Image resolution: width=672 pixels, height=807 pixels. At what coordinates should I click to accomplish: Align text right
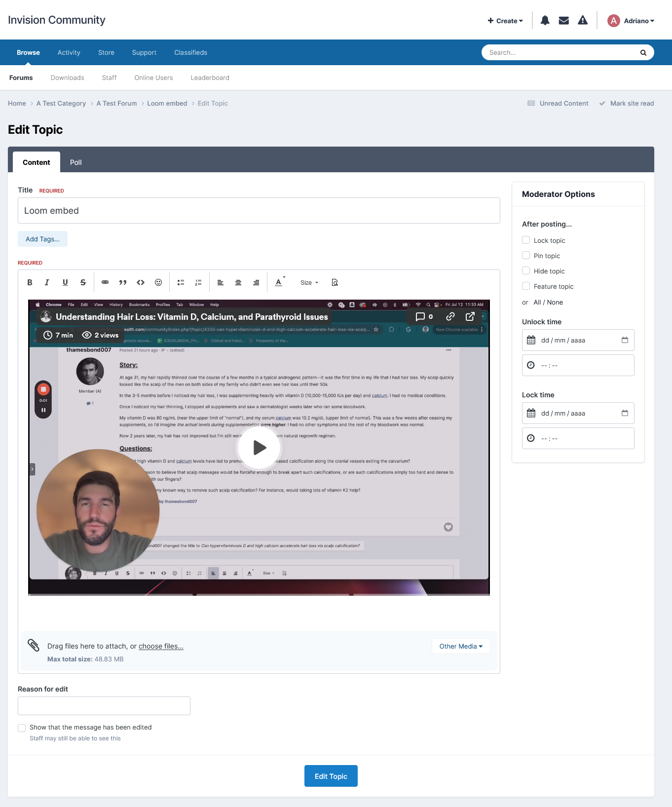tap(256, 282)
